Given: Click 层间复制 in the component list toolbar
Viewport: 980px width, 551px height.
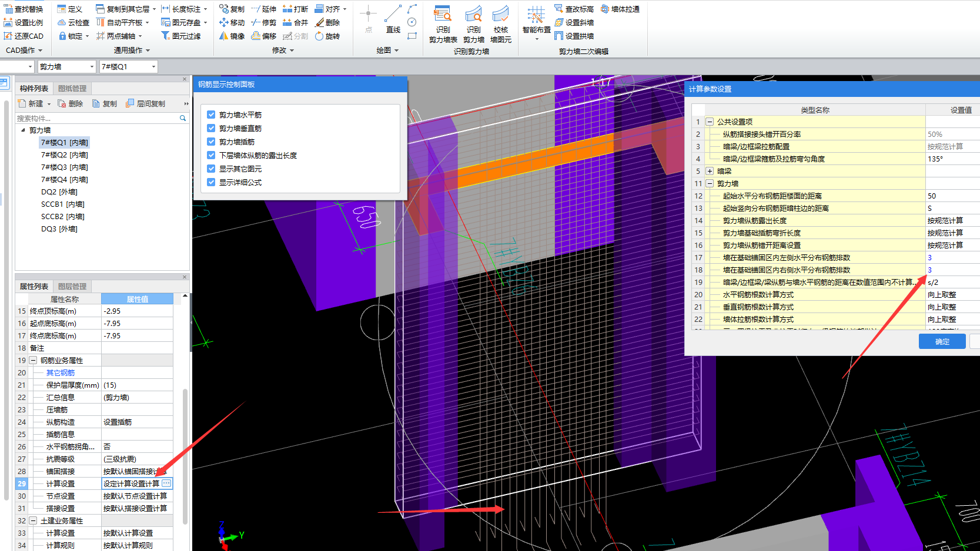Looking at the screenshot, I should coord(146,103).
